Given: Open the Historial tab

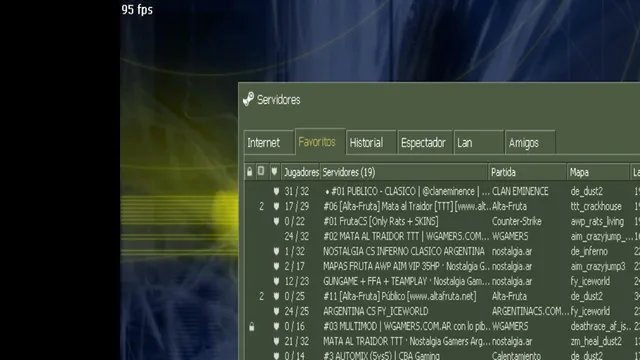Looking at the screenshot, I should 371,142.
